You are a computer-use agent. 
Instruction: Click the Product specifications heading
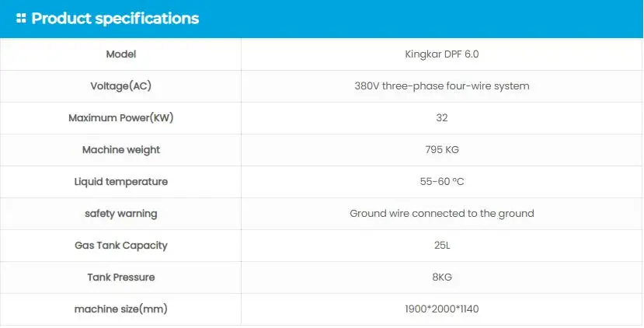tap(115, 19)
